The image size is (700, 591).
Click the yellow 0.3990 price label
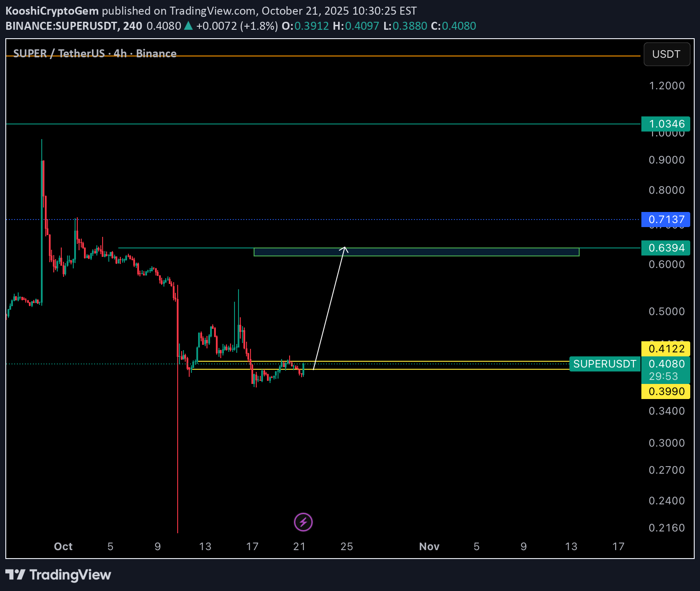pyautogui.click(x=665, y=391)
